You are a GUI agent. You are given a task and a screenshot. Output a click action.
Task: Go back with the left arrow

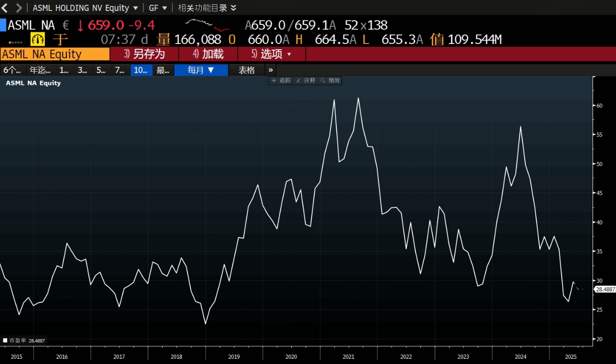coord(5,8)
